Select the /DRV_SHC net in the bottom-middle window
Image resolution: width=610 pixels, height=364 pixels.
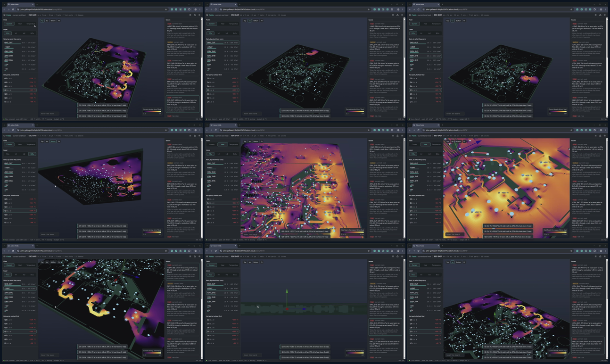click(x=223, y=293)
